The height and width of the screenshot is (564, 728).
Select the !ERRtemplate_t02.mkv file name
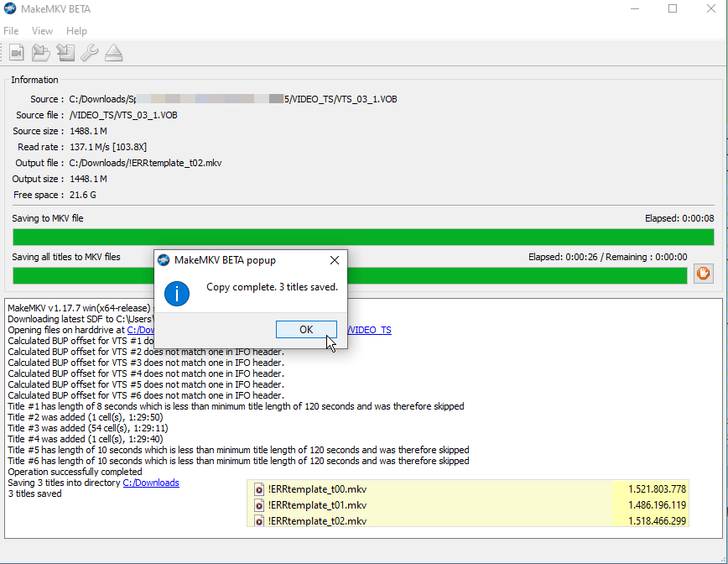318,521
